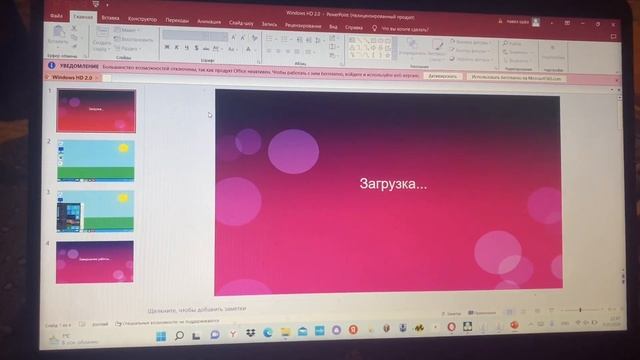
Task: Click the Activate (Активировать) button
Action: [x=442, y=76]
